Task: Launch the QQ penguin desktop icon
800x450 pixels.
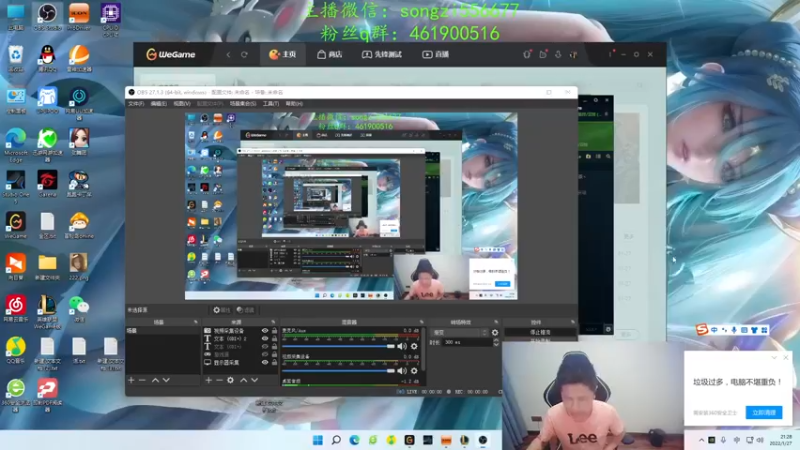Action: (47, 58)
